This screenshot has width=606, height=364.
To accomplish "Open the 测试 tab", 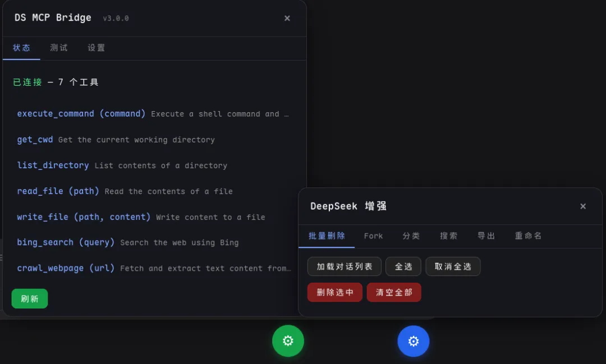I will (59, 48).
